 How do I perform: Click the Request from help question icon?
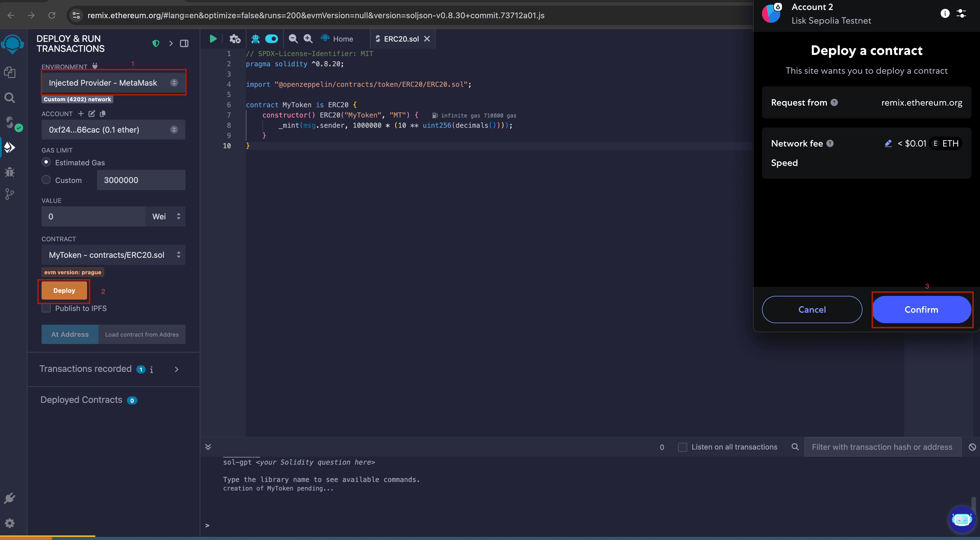pos(834,102)
